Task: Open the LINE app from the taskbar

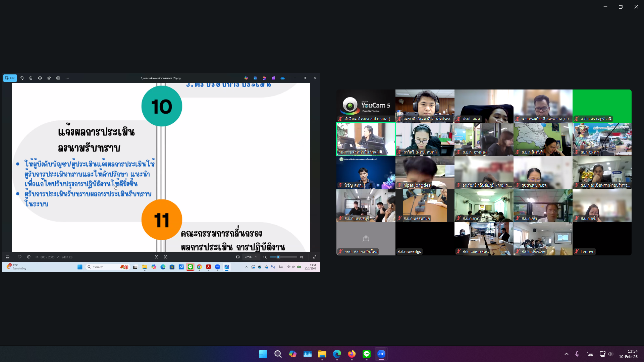Action: pyautogui.click(x=367, y=354)
